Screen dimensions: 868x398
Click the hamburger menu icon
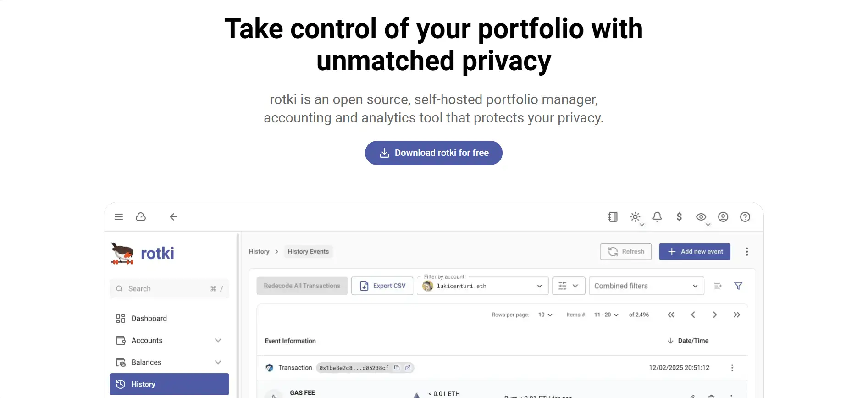click(x=119, y=217)
